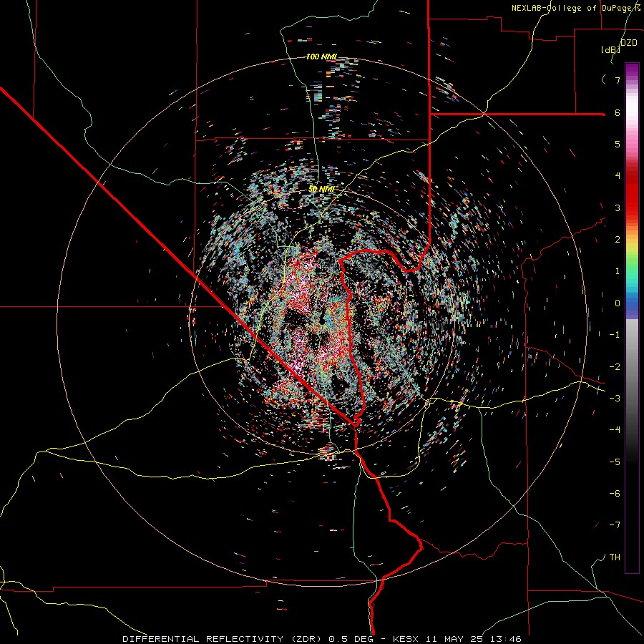The image size is (644, 644).
Task: Click the TH threshold label on the scale
Action: click(615, 557)
